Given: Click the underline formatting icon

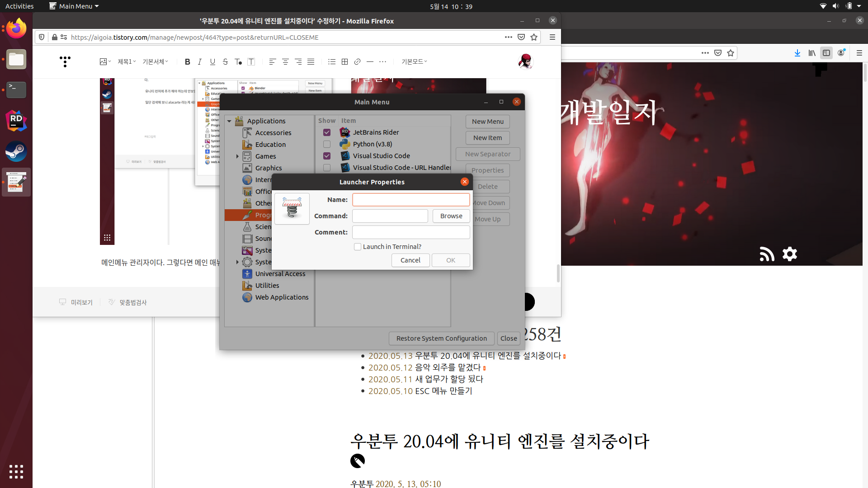Looking at the screenshot, I should point(212,62).
